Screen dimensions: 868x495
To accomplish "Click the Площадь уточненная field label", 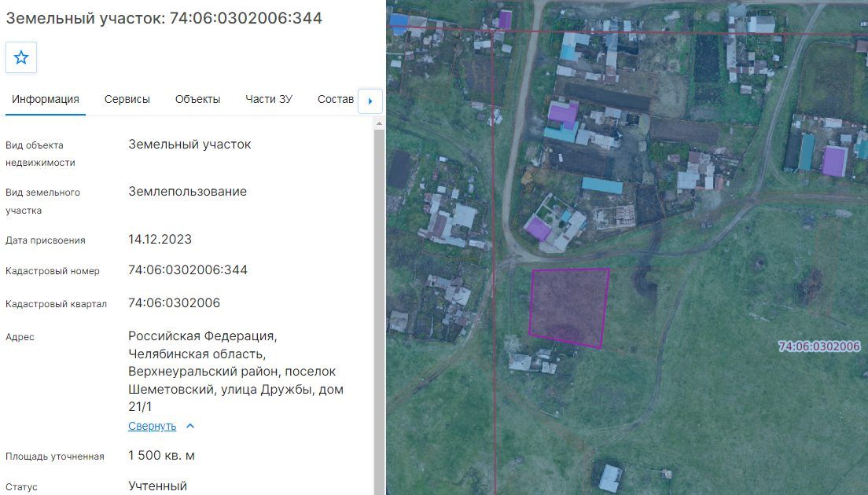I will coord(55,456).
